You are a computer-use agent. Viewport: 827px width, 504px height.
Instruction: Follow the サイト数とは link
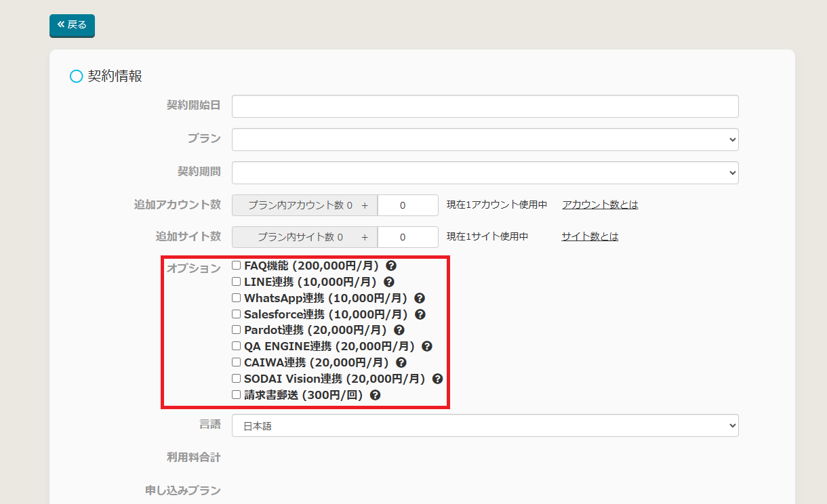tap(590, 236)
